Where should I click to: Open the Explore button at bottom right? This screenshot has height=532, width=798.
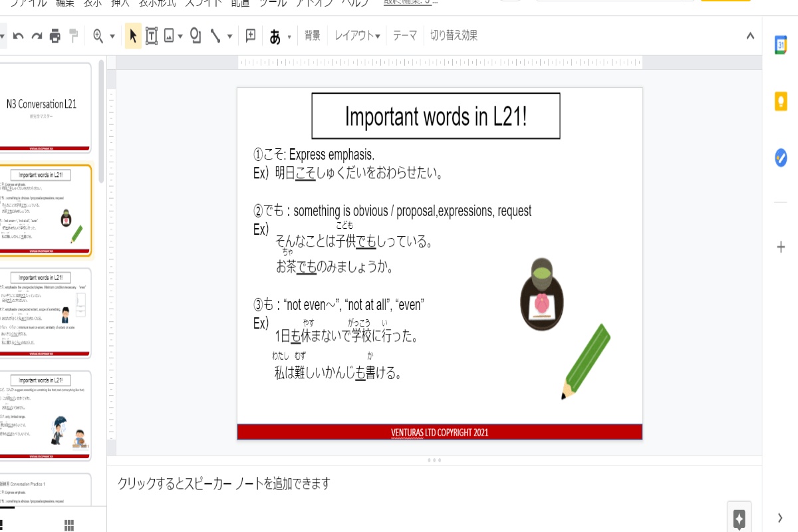tap(739, 518)
